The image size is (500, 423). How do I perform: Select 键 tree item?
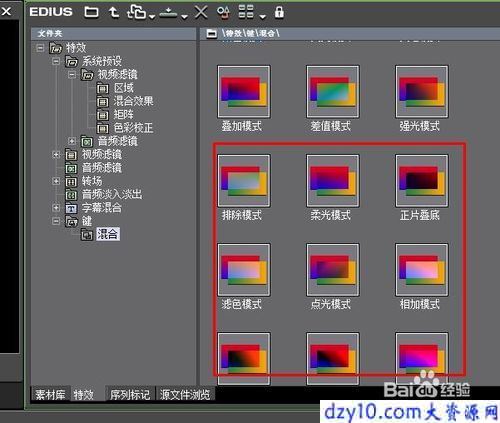87,221
